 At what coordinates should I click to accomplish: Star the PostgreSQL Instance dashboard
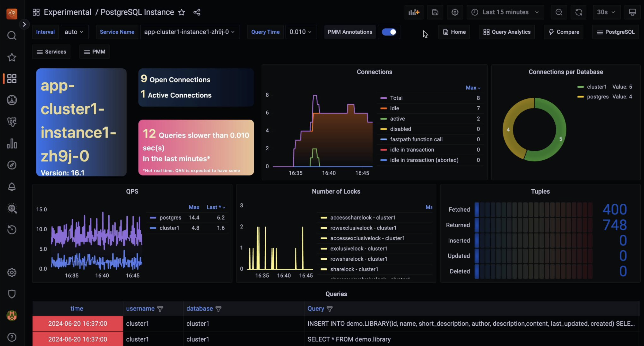(x=182, y=12)
